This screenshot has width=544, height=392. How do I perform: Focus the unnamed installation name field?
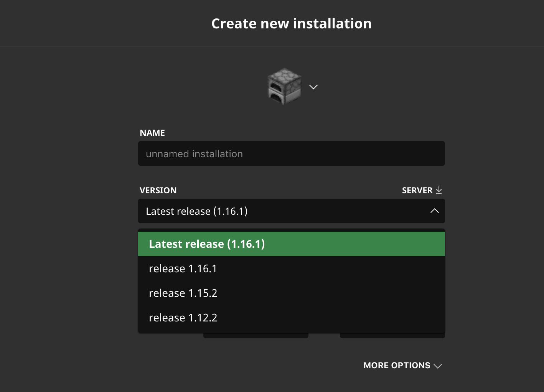pyautogui.click(x=291, y=154)
